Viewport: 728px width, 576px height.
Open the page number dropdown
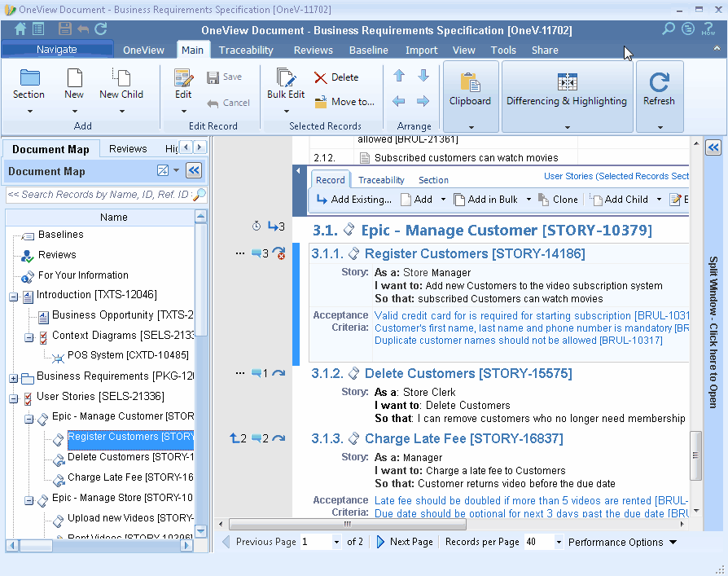click(x=336, y=542)
